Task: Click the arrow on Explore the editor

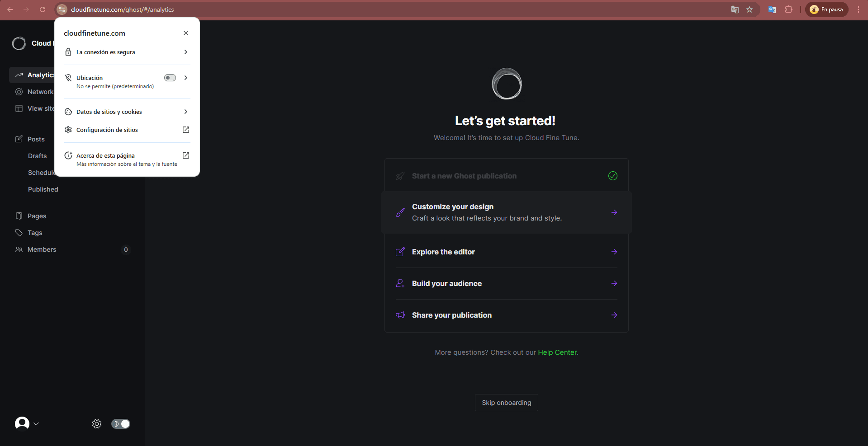Action: (614, 252)
